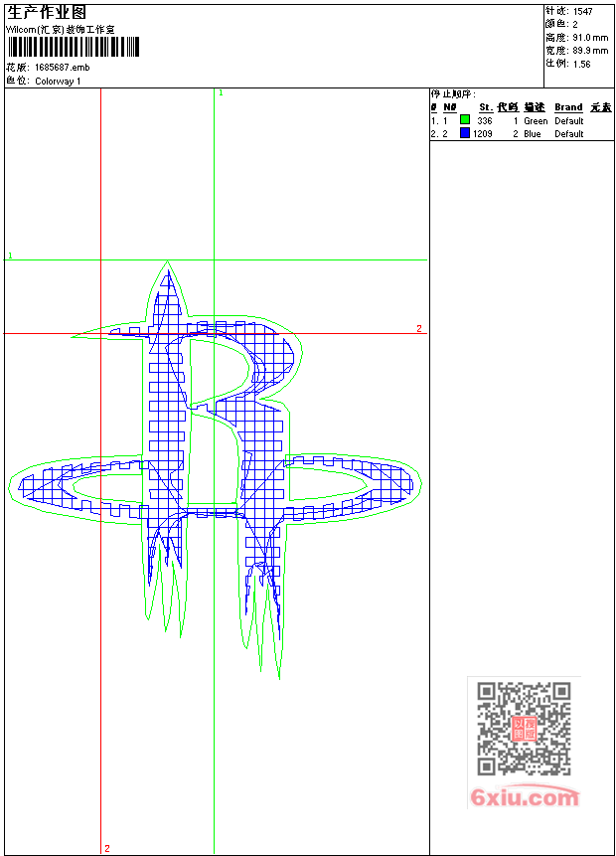Select the blue color swatch in row 2
The image size is (616, 856).
pos(465,132)
